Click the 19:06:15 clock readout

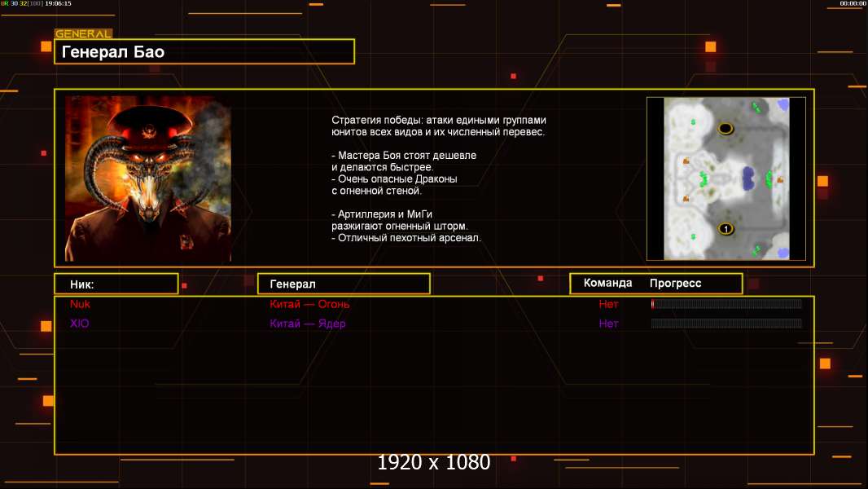tap(58, 3)
